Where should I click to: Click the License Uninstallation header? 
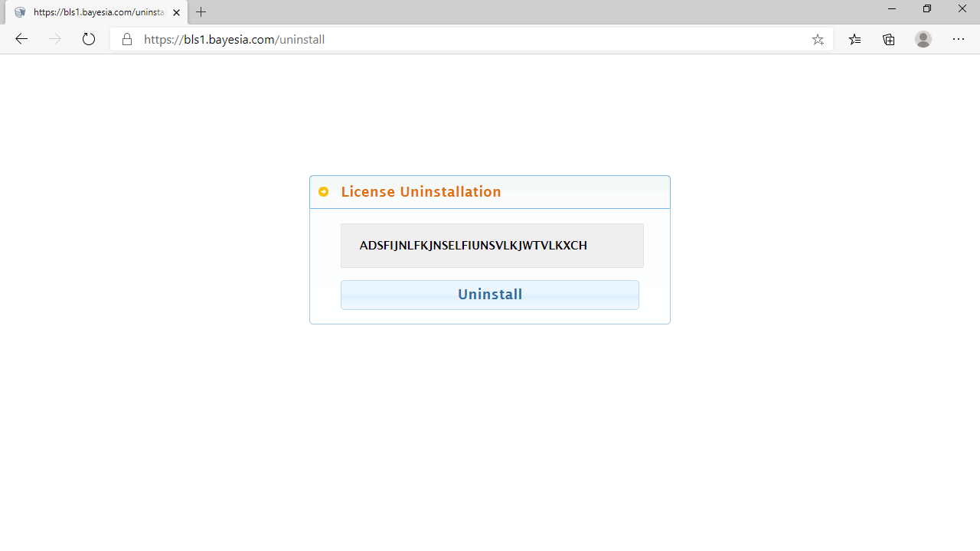pos(420,191)
